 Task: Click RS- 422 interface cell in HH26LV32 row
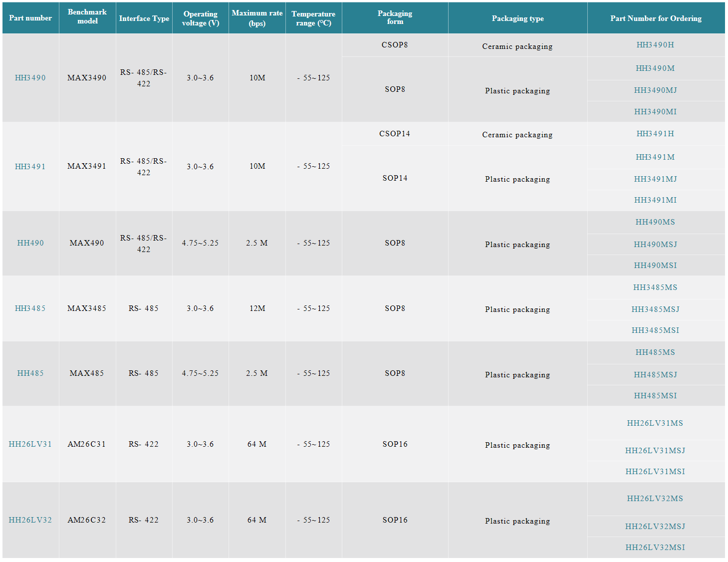144,520
